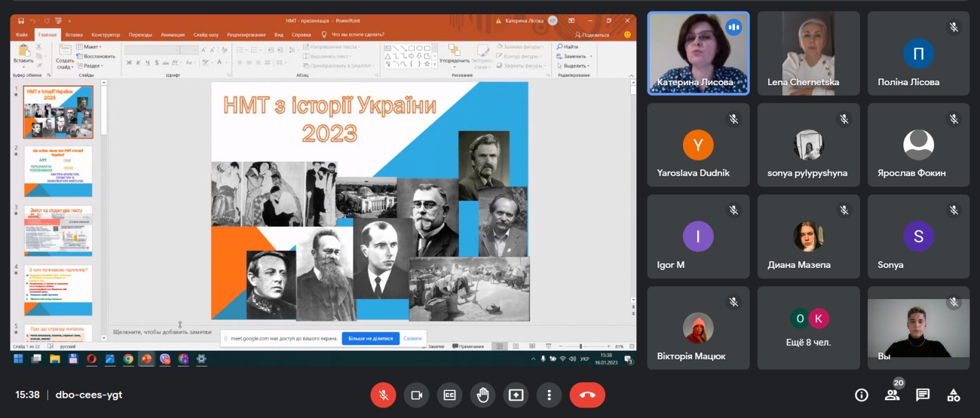Switch to Анимация ribbon tab
Viewport: 980px width, 418px height.
coord(173,35)
